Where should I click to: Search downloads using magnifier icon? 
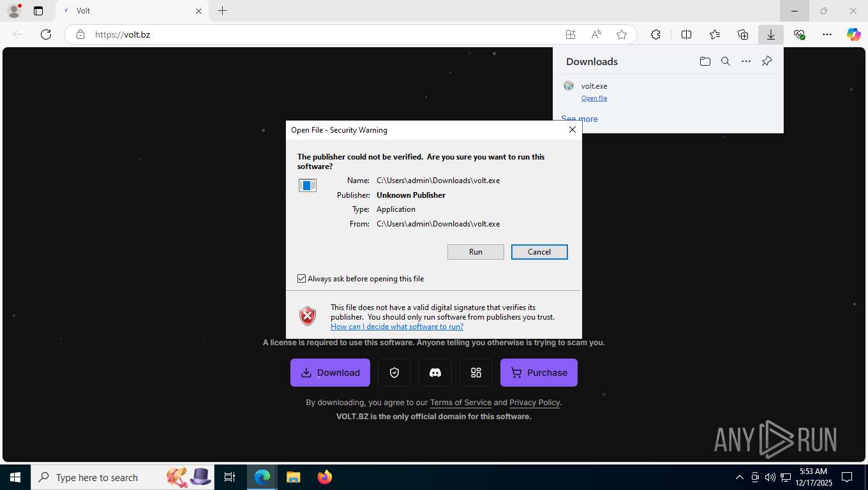click(x=725, y=61)
